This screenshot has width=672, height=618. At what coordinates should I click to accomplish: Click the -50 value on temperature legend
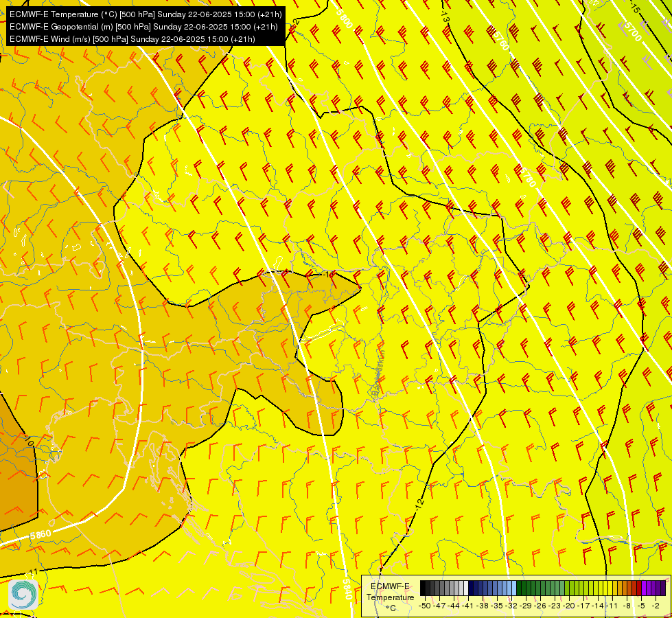[x=425, y=606]
